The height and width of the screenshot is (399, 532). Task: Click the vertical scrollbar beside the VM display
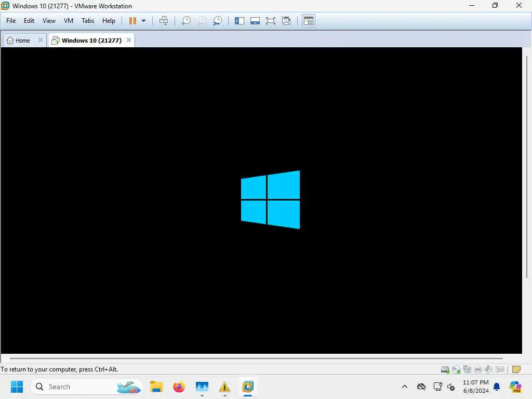[527, 166]
